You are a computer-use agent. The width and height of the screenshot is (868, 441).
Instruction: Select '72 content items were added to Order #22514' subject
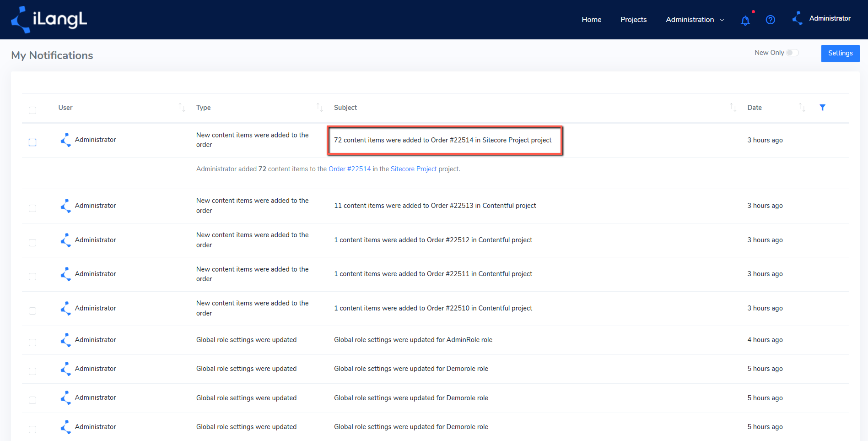point(442,140)
